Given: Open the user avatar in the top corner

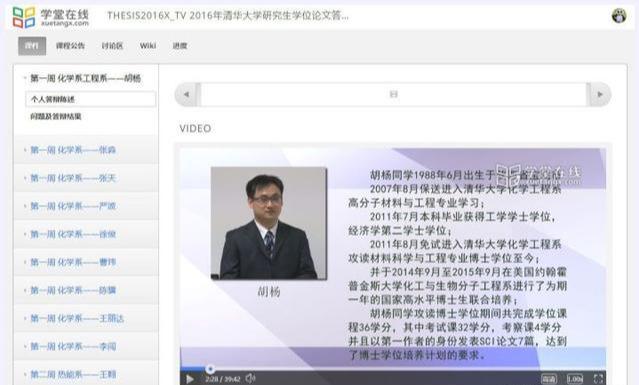Looking at the screenshot, I should tap(619, 16).
